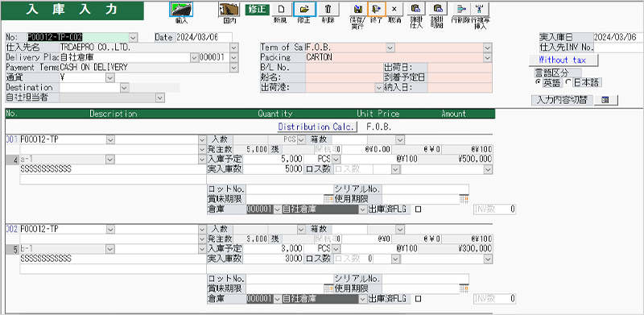Select 日本語 language radio button

point(568,82)
